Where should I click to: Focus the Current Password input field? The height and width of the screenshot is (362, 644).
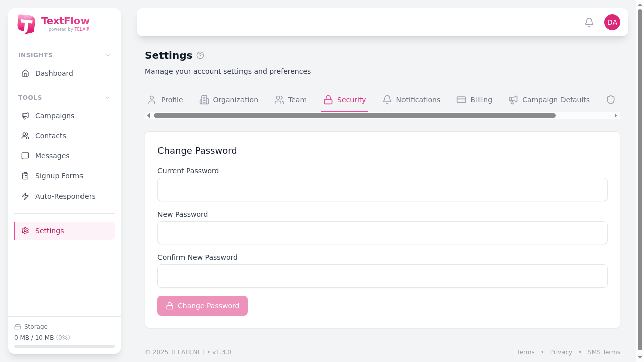point(382,190)
